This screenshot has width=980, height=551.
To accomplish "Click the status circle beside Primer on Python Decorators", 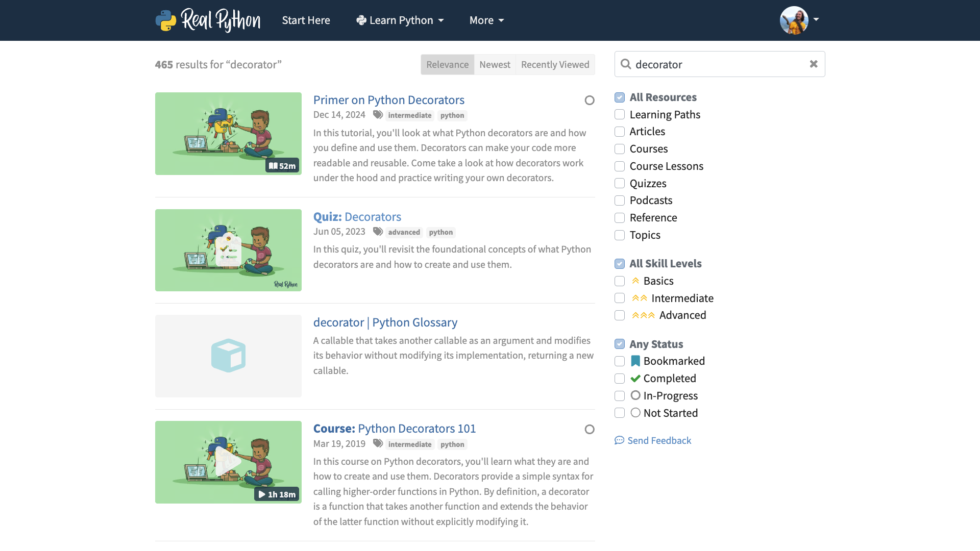I will coord(590,101).
